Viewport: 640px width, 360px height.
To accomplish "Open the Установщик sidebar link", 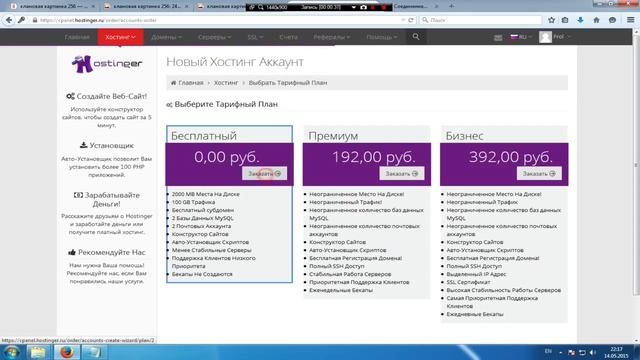I will [x=107, y=145].
